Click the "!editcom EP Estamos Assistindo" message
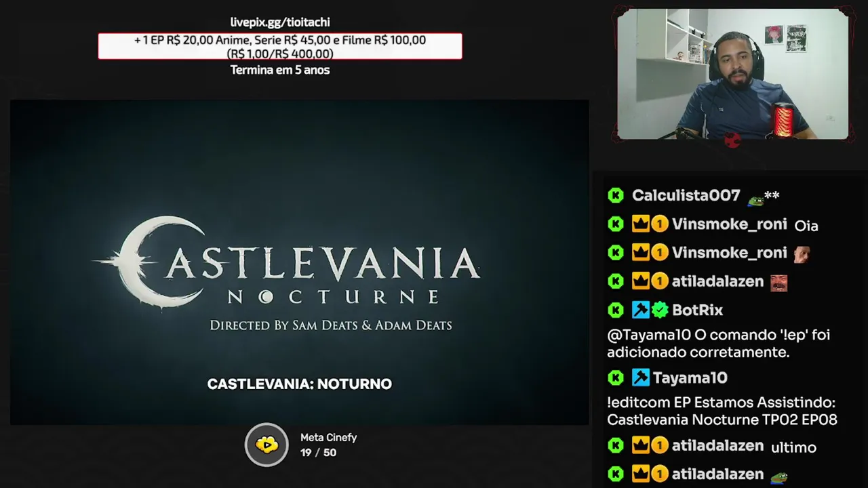The width and height of the screenshot is (868, 488). point(722,411)
